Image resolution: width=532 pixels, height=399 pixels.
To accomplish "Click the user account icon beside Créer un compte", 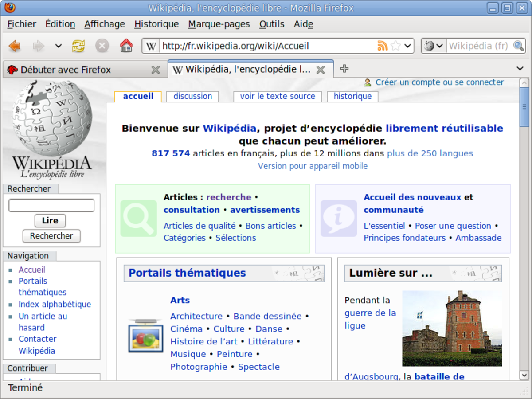I will pyautogui.click(x=368, y=82).
